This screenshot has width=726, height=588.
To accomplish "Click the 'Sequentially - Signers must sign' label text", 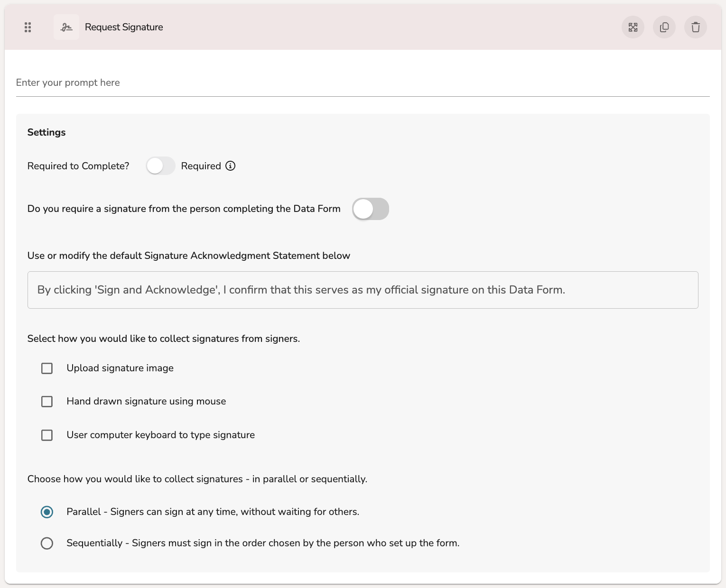I will click(263, 543).
